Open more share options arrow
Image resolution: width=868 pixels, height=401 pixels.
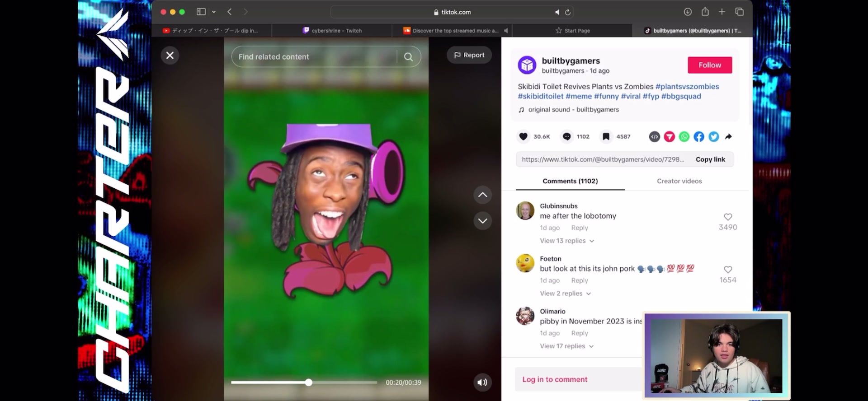pyautogui.click(x=728, y=136)
